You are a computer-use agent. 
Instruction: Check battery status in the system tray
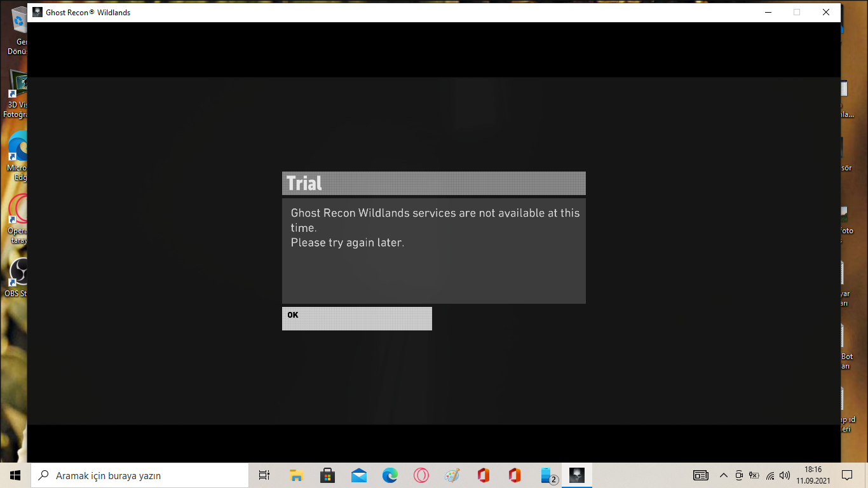pos(754,475)
